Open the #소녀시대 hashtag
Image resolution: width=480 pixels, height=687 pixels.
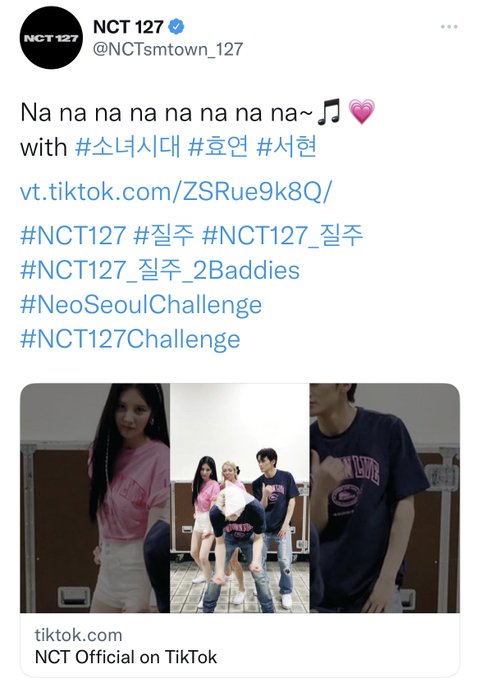(x=127, y=146)
